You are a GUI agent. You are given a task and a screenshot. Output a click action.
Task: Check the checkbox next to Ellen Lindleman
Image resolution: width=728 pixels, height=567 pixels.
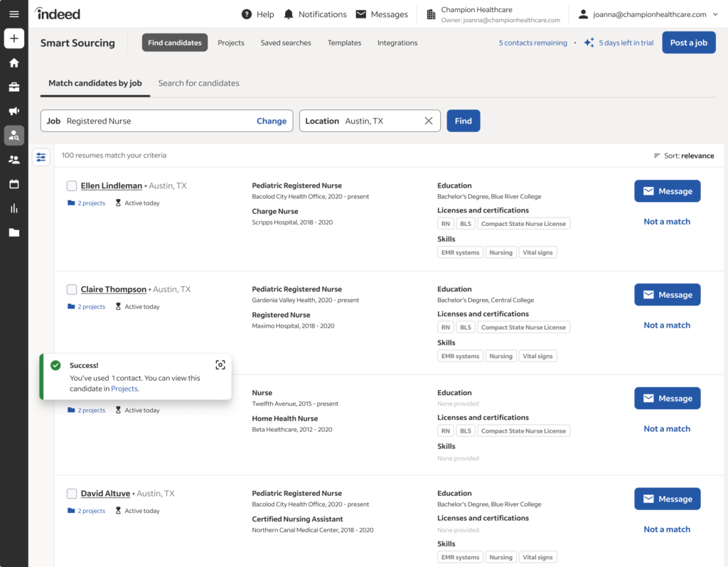[71, 185]
